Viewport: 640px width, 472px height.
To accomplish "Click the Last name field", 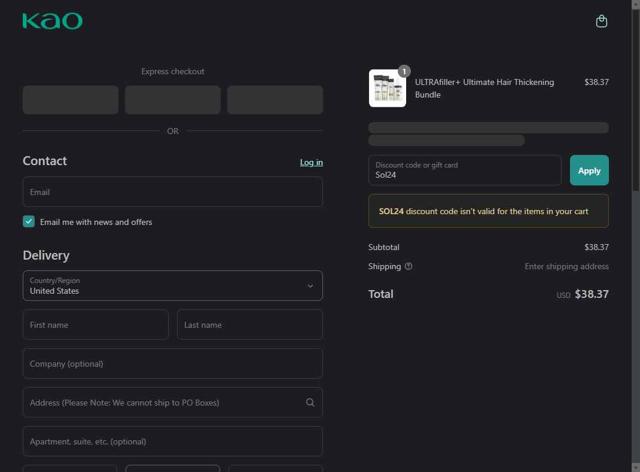I will [x=250, y=325].
